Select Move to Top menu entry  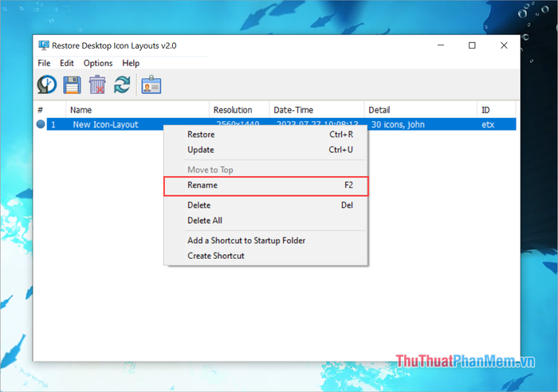265,170
